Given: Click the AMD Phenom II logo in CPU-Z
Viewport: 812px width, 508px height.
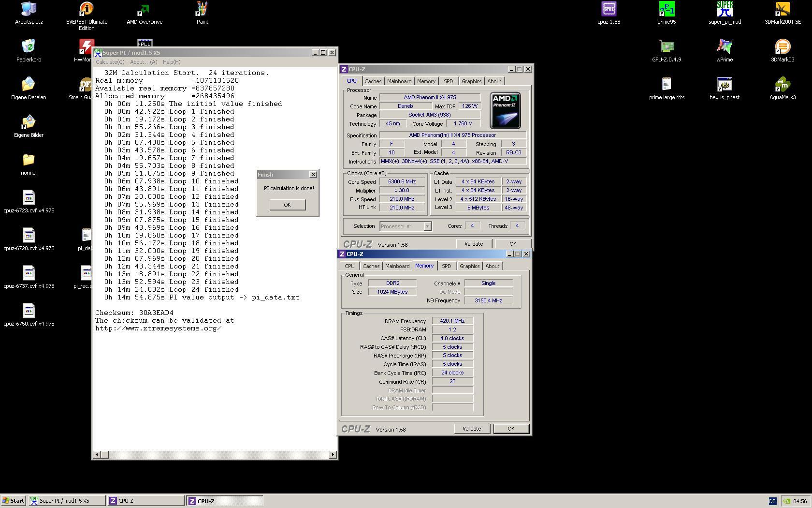Looking at the screenshot, I should 505,110.
